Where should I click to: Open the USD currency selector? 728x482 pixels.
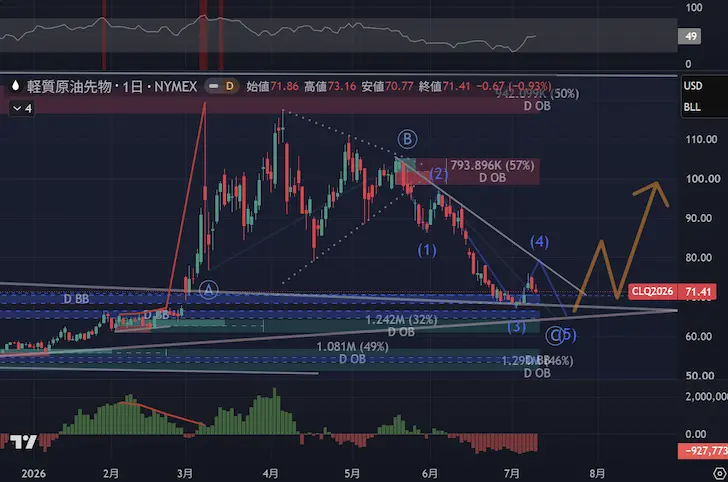coord(693,86)
